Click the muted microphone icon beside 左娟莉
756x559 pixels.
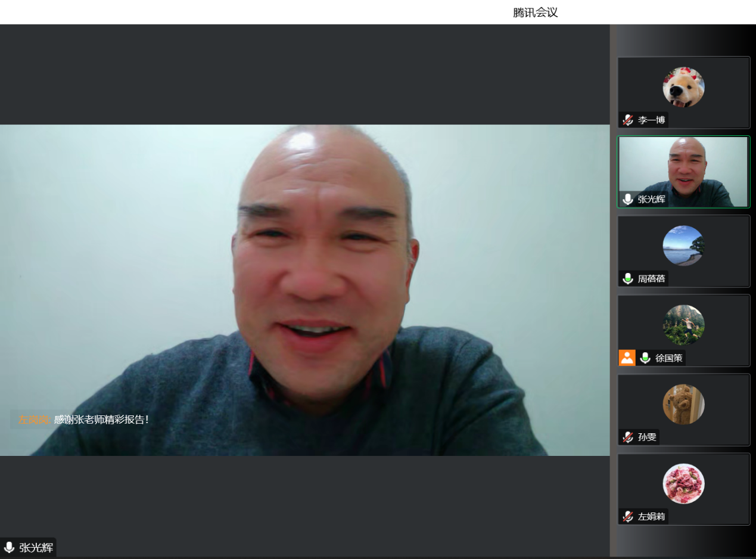[627, 516]
